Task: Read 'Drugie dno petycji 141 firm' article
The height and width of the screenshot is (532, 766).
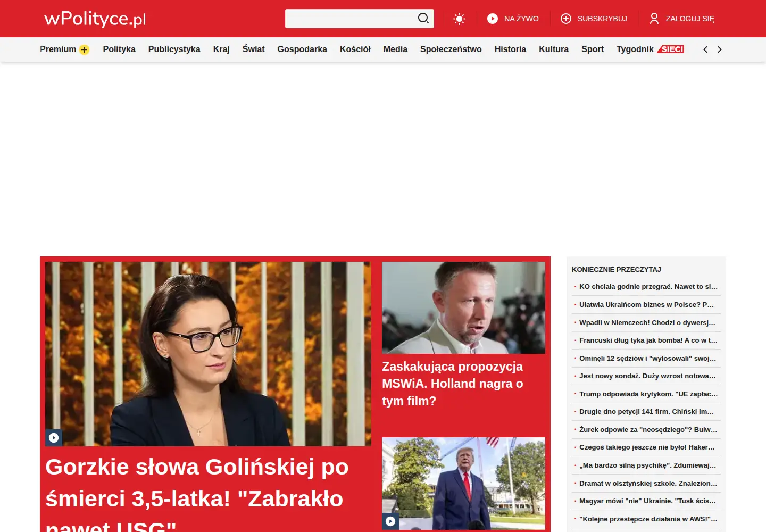Action: coord(647,412)
